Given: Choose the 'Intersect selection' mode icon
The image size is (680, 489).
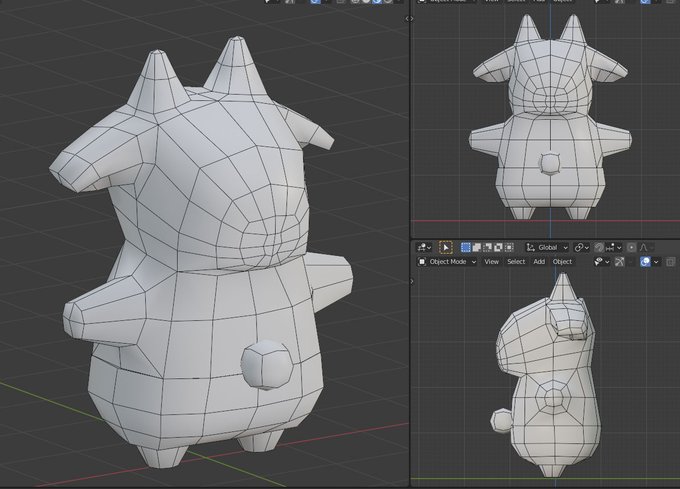Looking at the screenshot, I should pyautogui.click(x=509, y=248).
